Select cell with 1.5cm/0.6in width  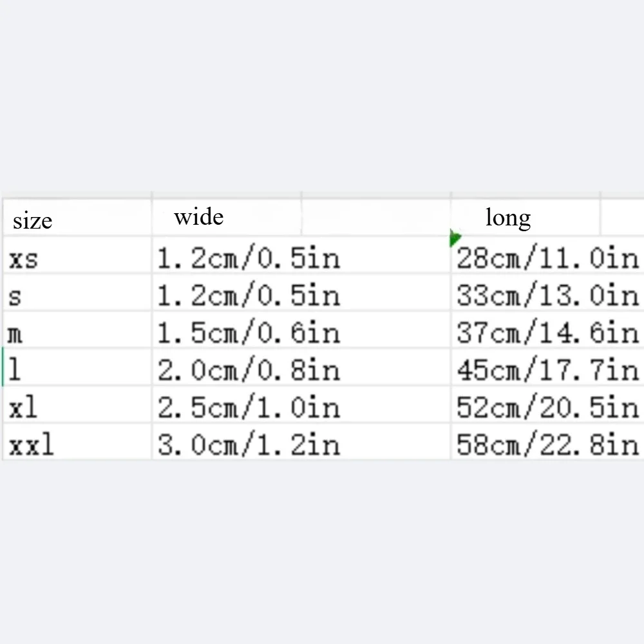(249, 333)
